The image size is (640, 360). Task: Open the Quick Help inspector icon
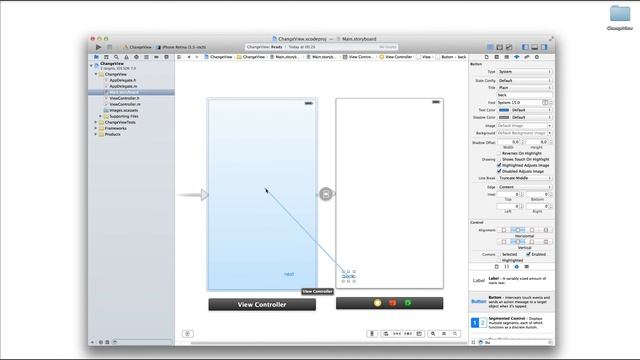coord(497,57)
